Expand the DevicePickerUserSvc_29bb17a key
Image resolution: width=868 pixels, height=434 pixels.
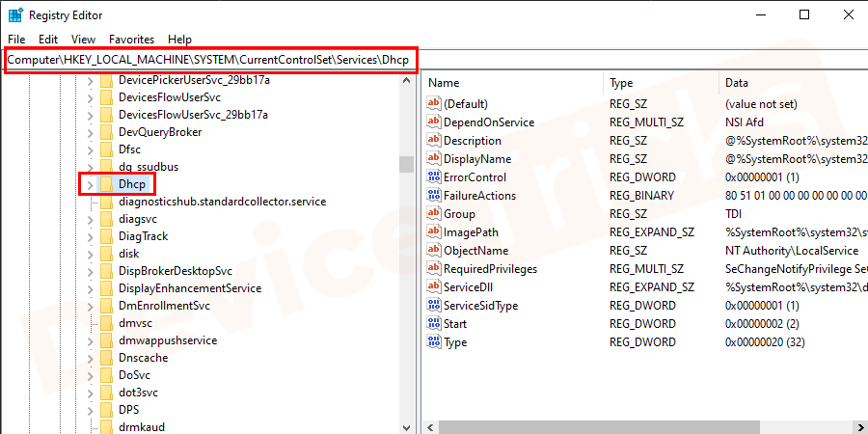tap(91, 80)
